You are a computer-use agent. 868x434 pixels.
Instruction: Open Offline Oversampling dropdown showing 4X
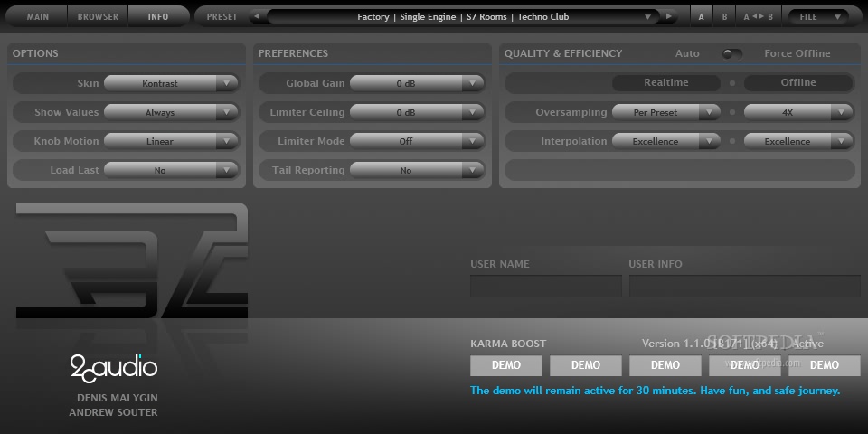(x=798, y=112)
